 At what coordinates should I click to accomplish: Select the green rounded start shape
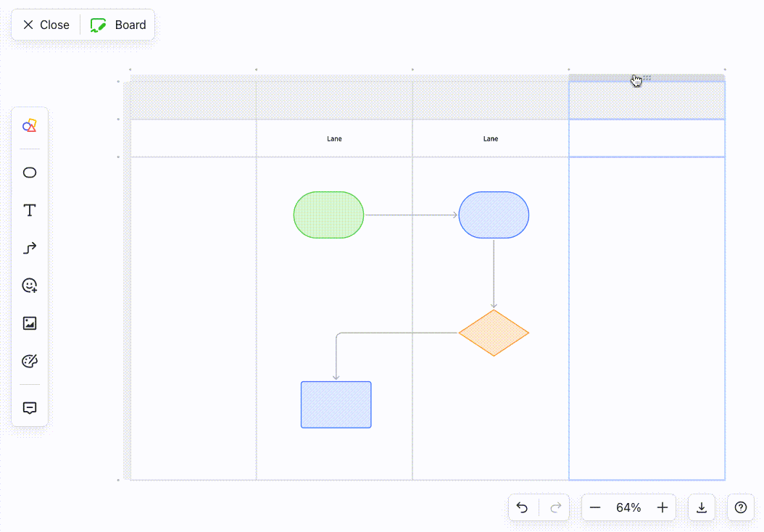click(x=328, y=215)
